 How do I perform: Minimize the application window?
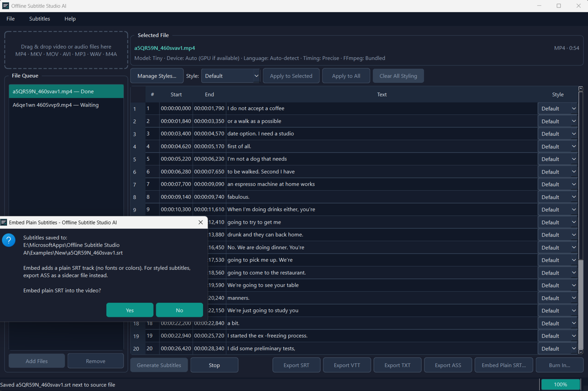pyautogui.click(x=539, y=6)
